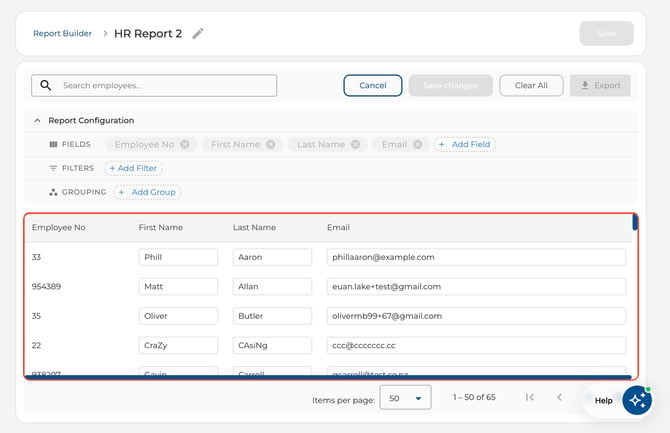Screen dimensions: 670x433
Task: Click the Fields columns icon
Action: pyautogui.click(x=53, y=144)
